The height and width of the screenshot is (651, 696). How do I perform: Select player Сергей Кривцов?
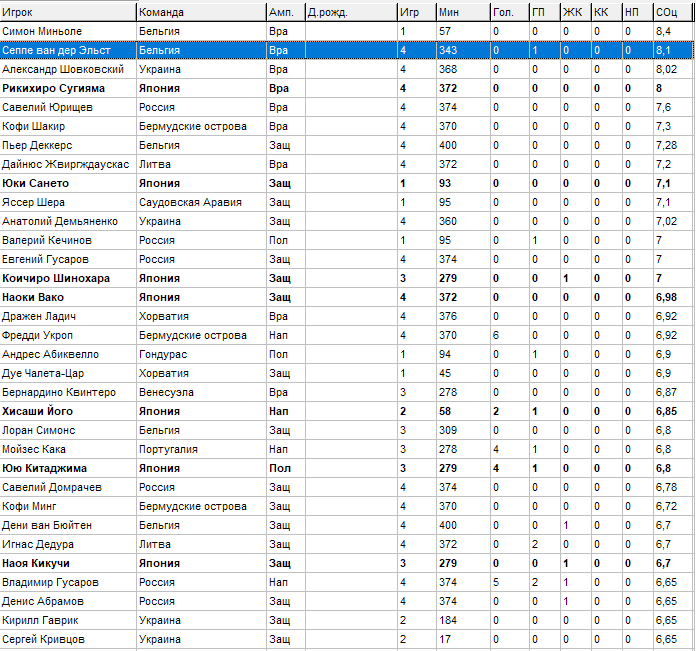pyautogui.click(x=44, y=639)
